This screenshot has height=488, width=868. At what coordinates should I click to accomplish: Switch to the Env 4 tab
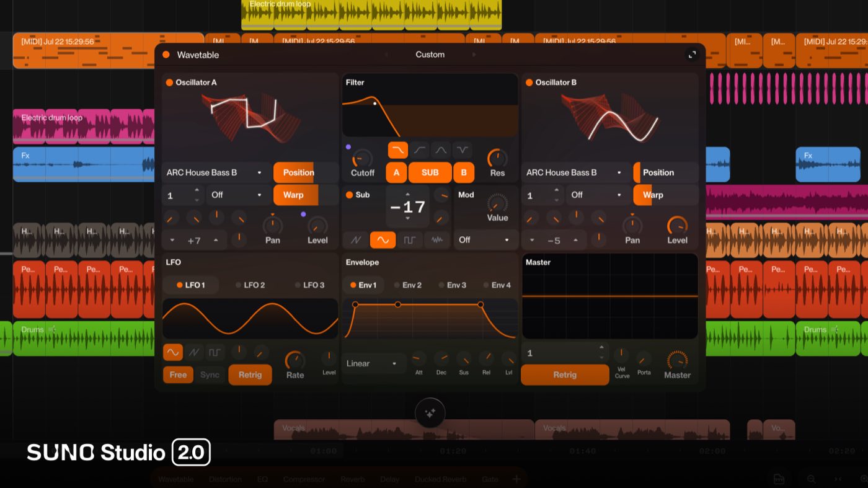(x=497, y=285)
